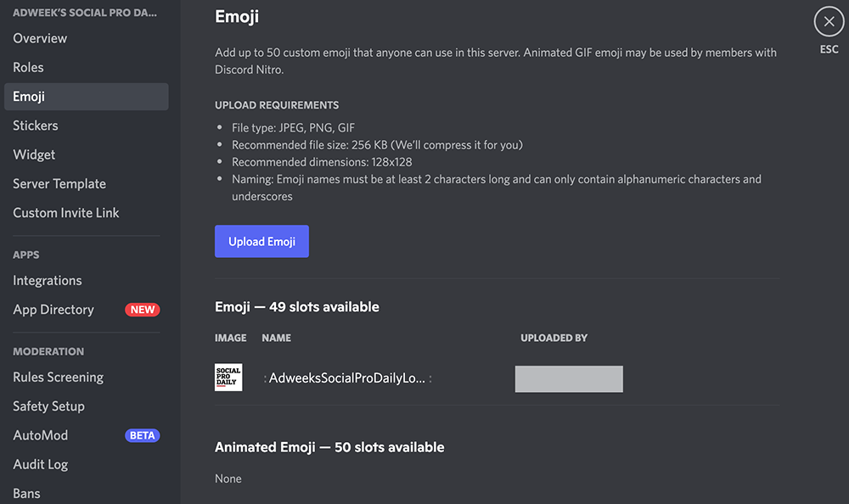The image size is (849, 504).
Task: Open the App Directory page
Action: point(53,310)
